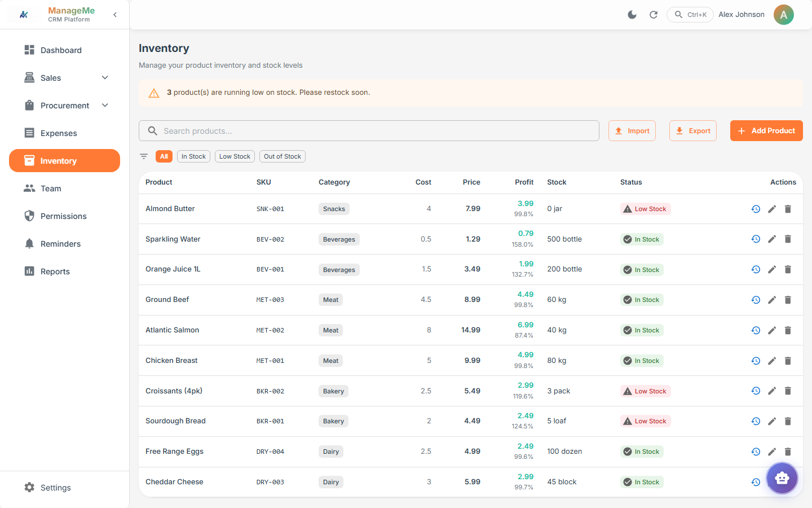The height and width of the screenshot is (508, 812).
Task: Switch to the In Stock filter
Action: click(x=193, y=156)
